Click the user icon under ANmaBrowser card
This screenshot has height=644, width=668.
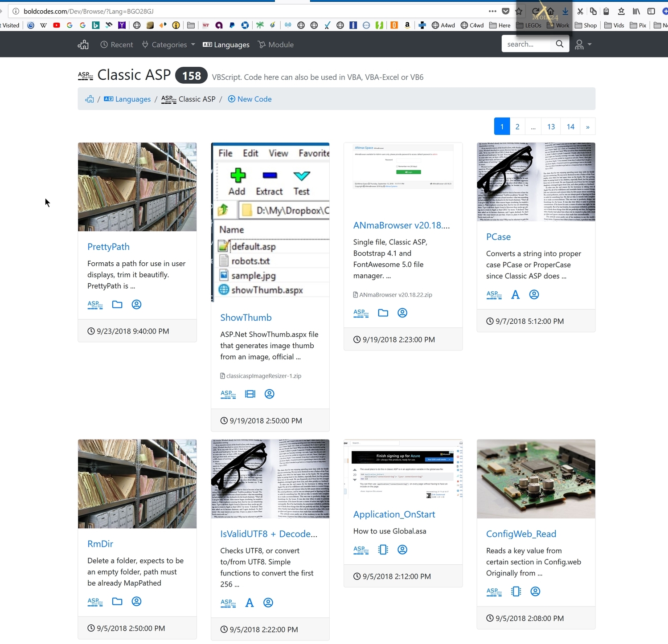click(x=402, y=313)
